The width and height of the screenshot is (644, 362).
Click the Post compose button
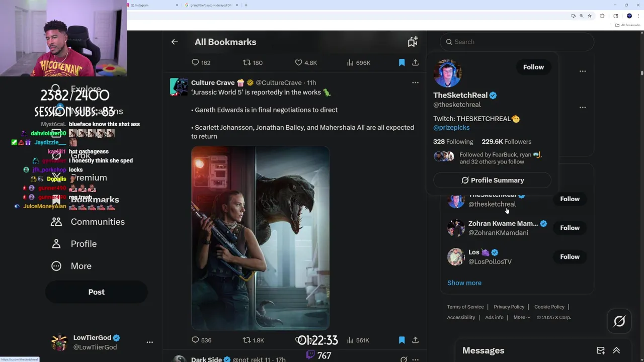(97, 292)
